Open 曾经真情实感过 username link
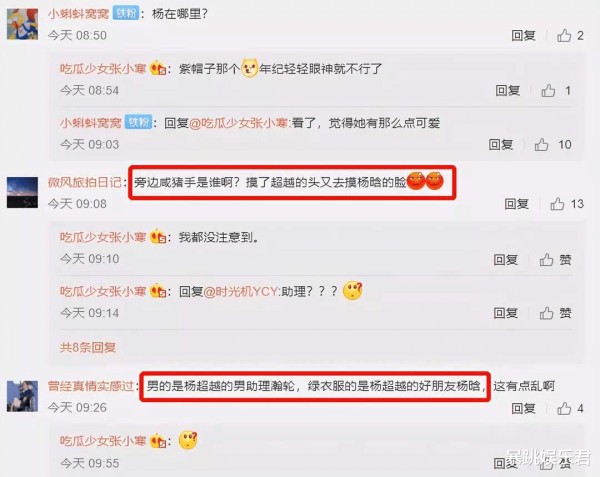 coord(91,386)
